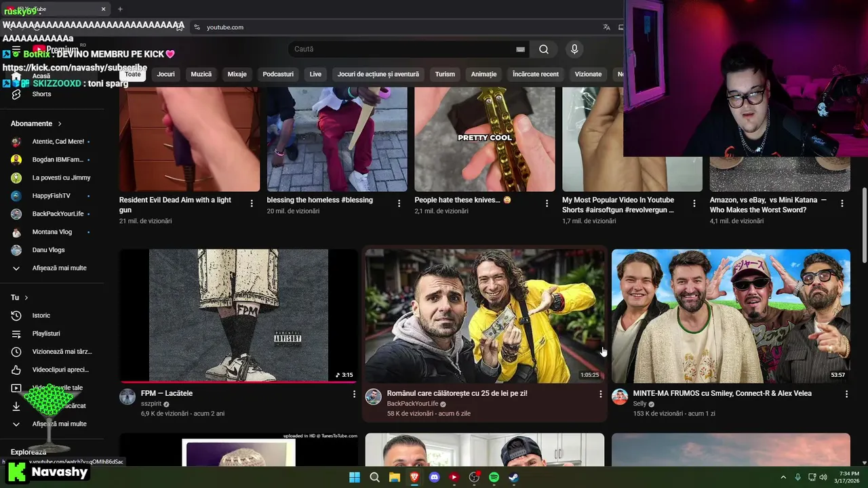Screen dimensions: 868x488
Task: Open FPM — Lacătele video title
Action: (x=167, y=393)
